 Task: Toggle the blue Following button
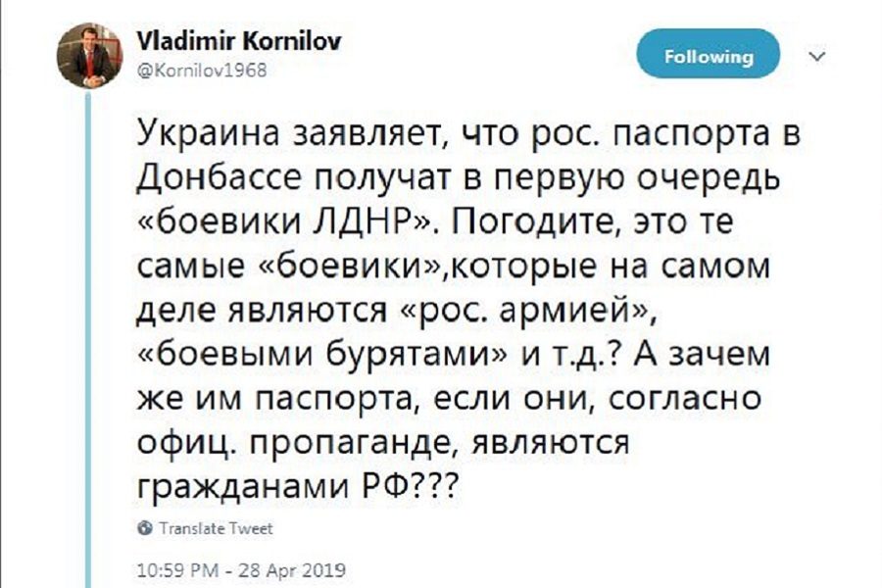[x=709, y=54]
